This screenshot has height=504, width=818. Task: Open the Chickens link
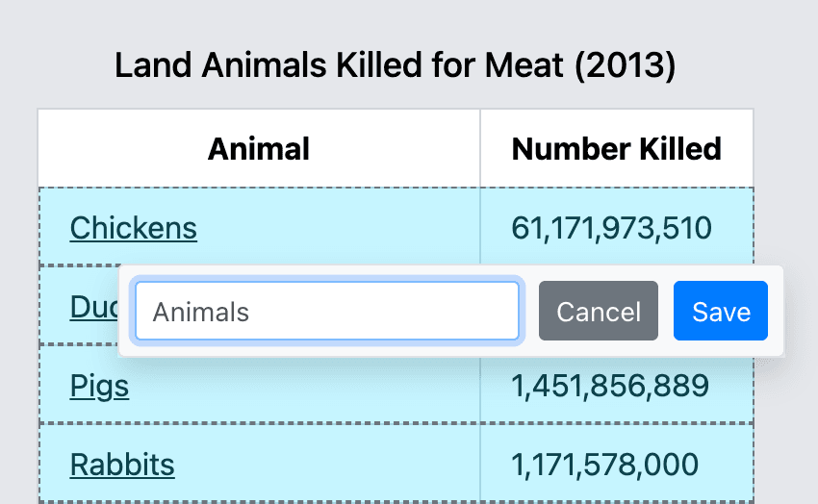[x=133, y=228]
